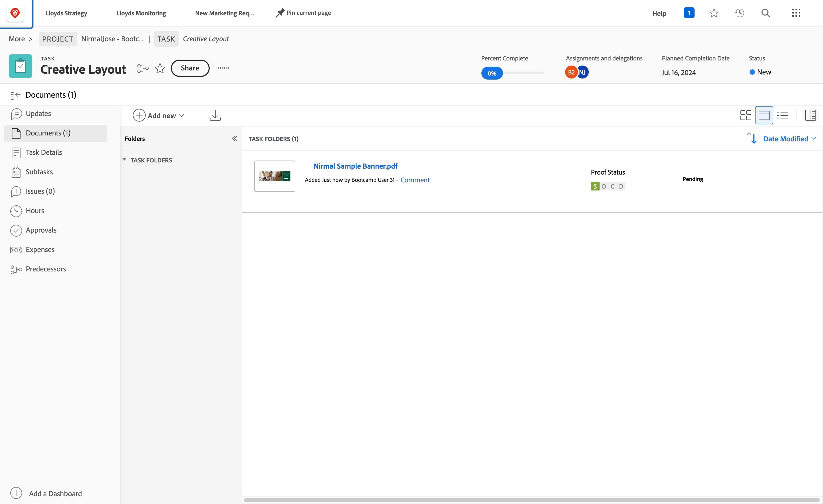The height and width of the screenshot is (504, 823).
Task: Open the notifications badge showing 1
Action: (x=689, y=13)
